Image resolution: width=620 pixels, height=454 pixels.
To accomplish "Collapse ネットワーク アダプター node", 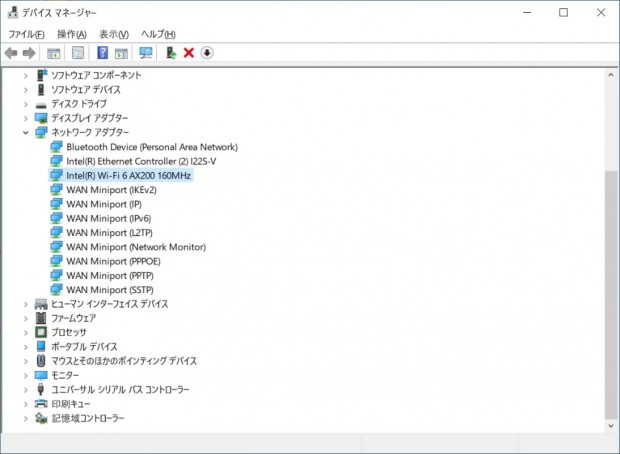I will pyautogui.click(x=26, y=132).
